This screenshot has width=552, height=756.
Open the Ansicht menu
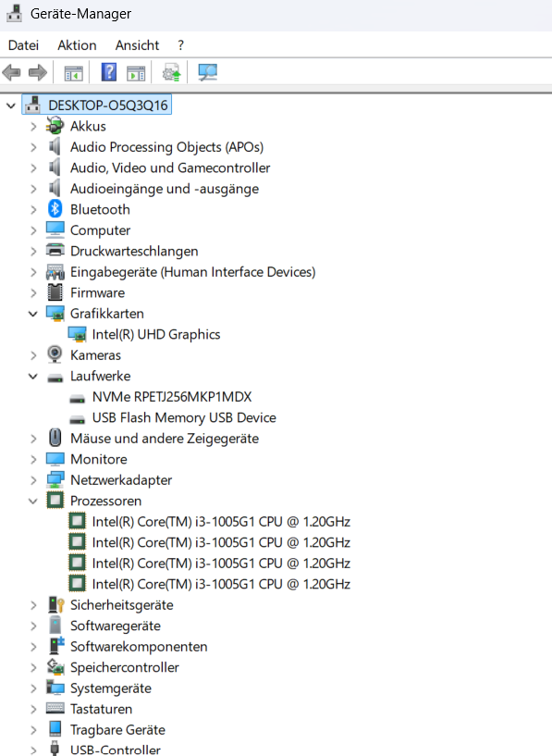pyautogui.click(x=137, y=45)
